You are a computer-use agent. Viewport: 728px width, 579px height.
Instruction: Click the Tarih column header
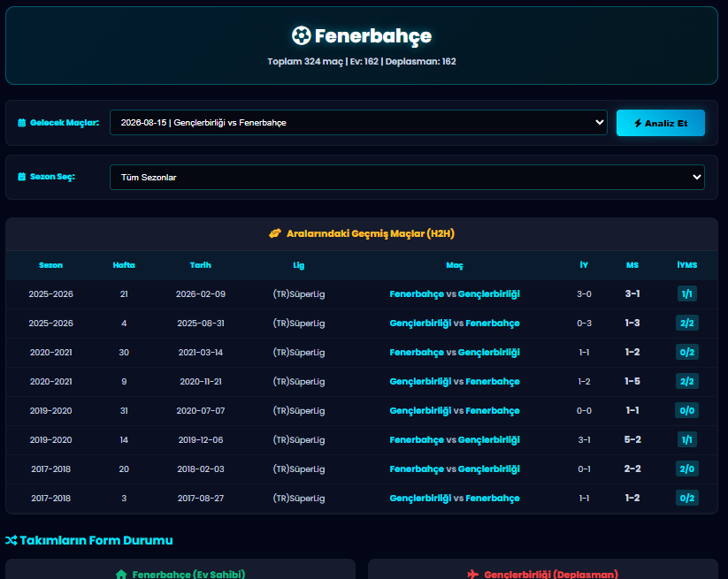click(x=201, y=265)
